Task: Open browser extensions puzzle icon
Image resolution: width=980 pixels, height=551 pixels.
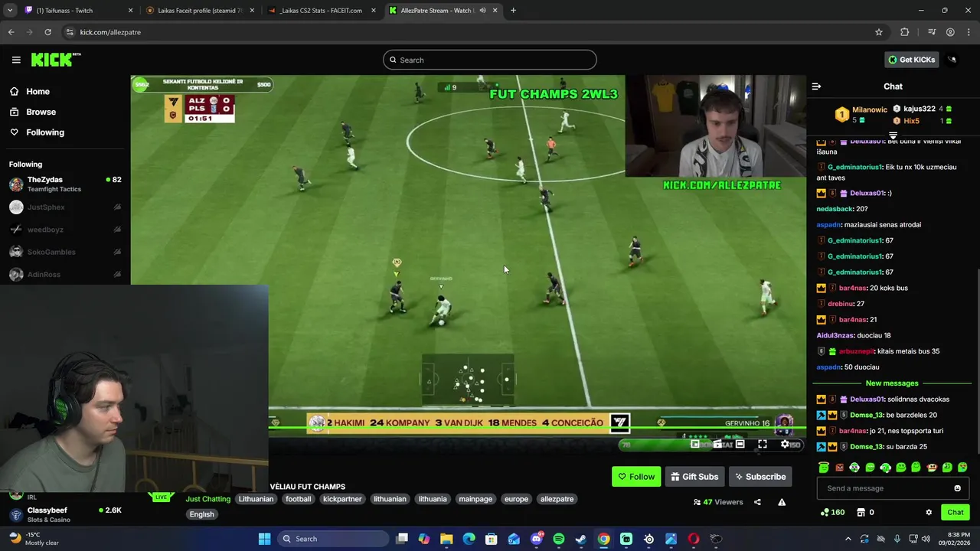Action: (905, 32)
